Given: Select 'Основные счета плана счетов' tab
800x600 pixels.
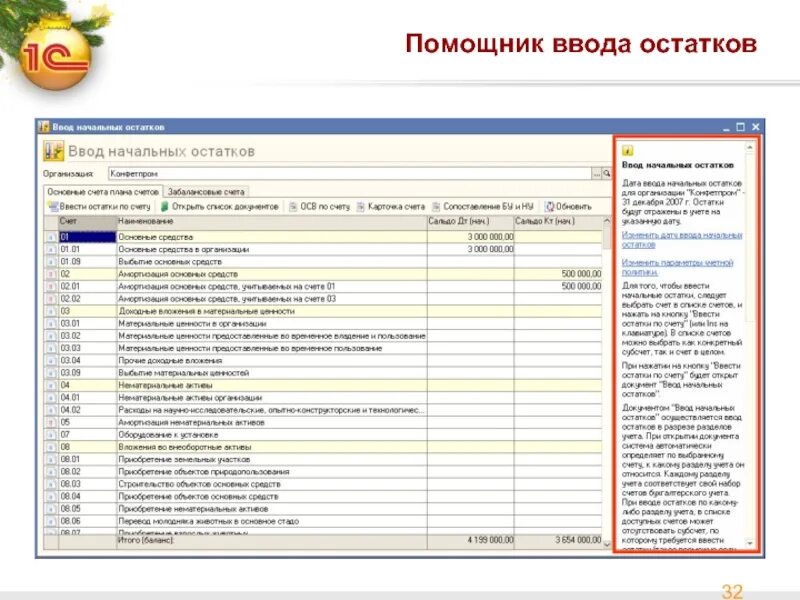Looking at the screenshot, I should point(103,192).
